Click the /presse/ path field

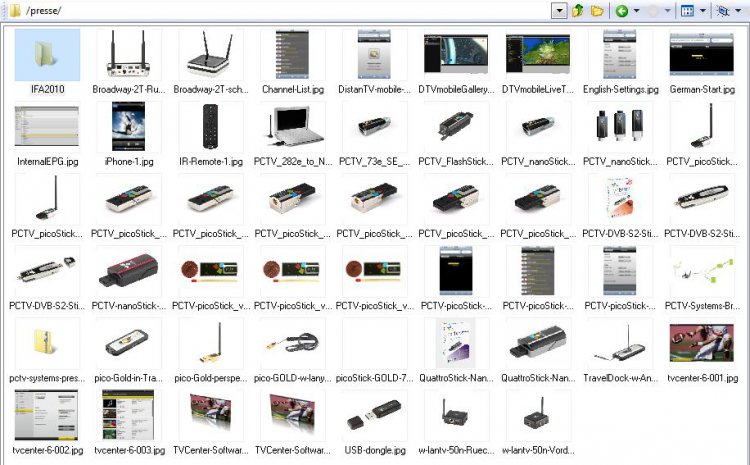tap(287, 11)
